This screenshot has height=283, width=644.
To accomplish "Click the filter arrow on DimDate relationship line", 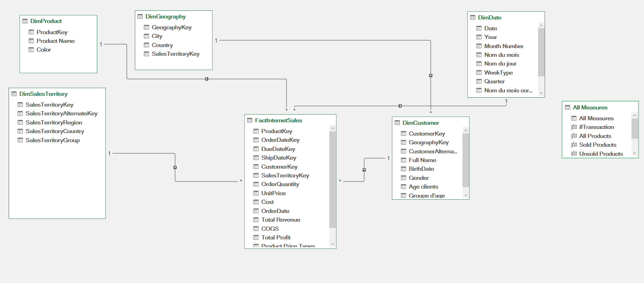I will click(400, 106).
